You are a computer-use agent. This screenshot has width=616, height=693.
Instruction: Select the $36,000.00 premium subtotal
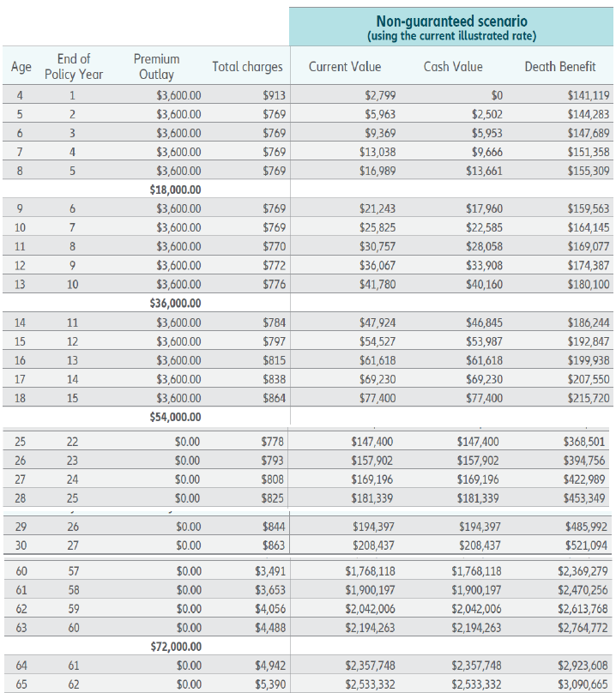pyautogui.click(x=175, y=304)
